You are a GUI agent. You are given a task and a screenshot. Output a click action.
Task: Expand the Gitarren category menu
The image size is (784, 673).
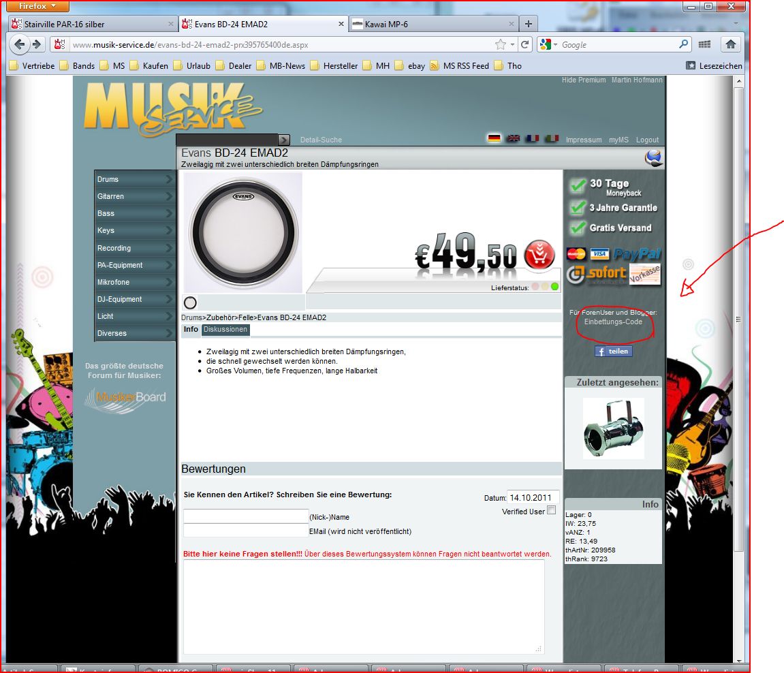tap(135, 196)
